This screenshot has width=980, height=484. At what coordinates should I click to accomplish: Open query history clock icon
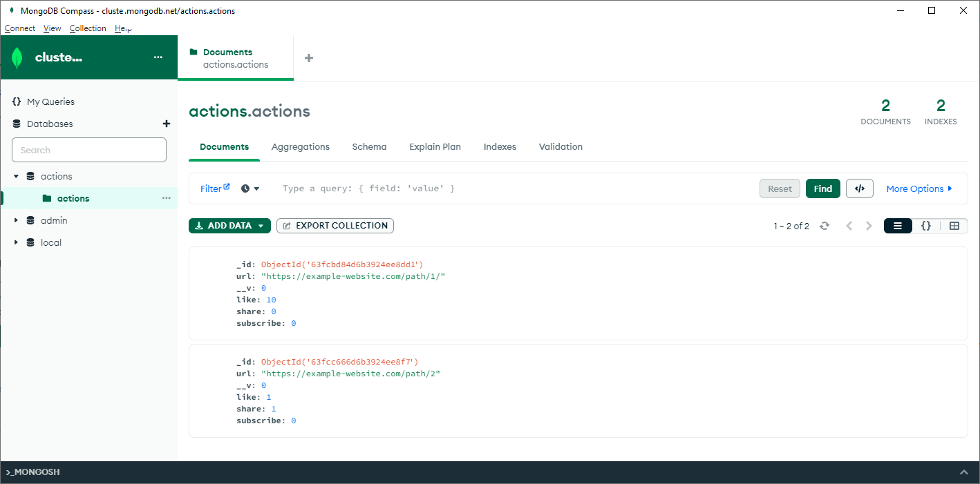[245, 188]
